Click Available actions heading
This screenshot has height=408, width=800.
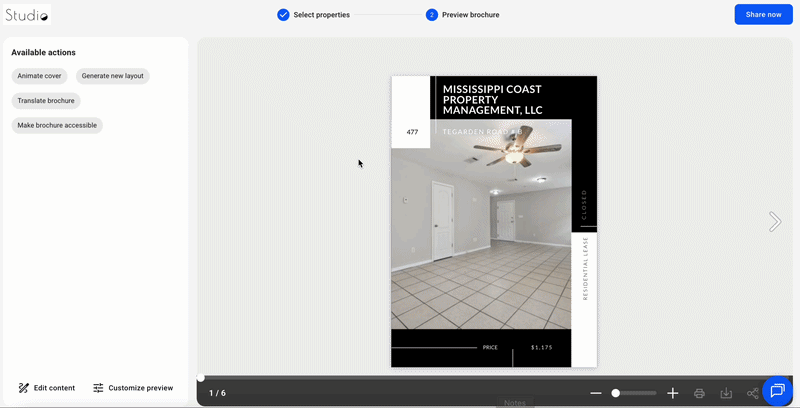coord(43,53)
